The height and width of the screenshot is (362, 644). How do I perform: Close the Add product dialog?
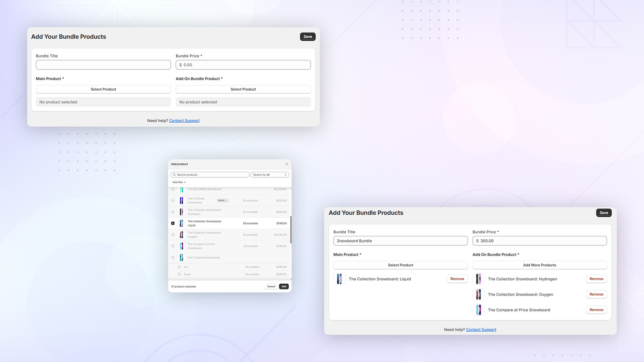287,164
